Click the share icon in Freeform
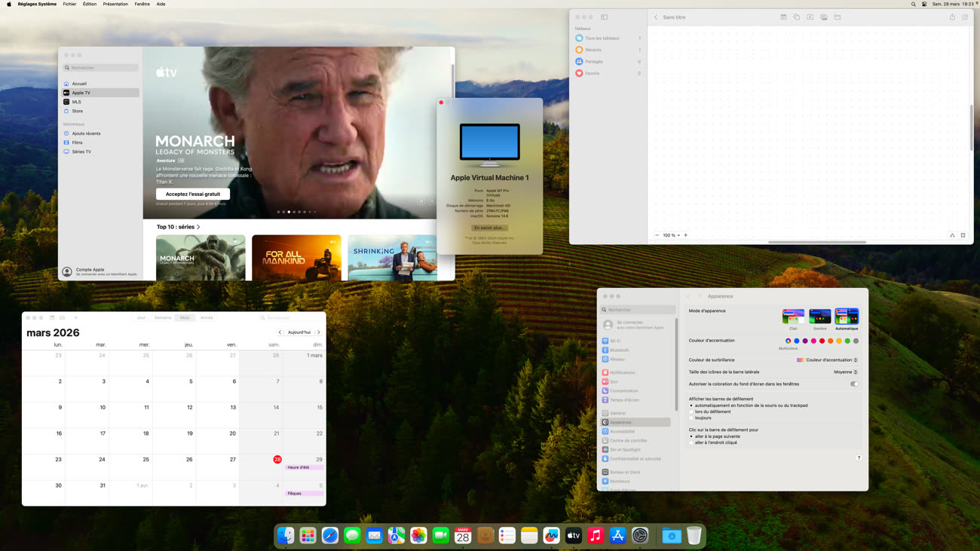Viewport: 980px width, 551px height. pos(952,17)
